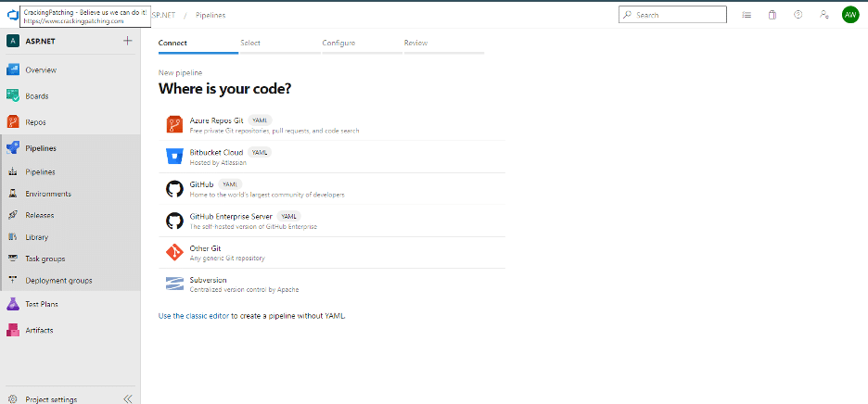Screen dimensions: 868x404
Task: Open the Test Plans flask icon
Action: 13,304
